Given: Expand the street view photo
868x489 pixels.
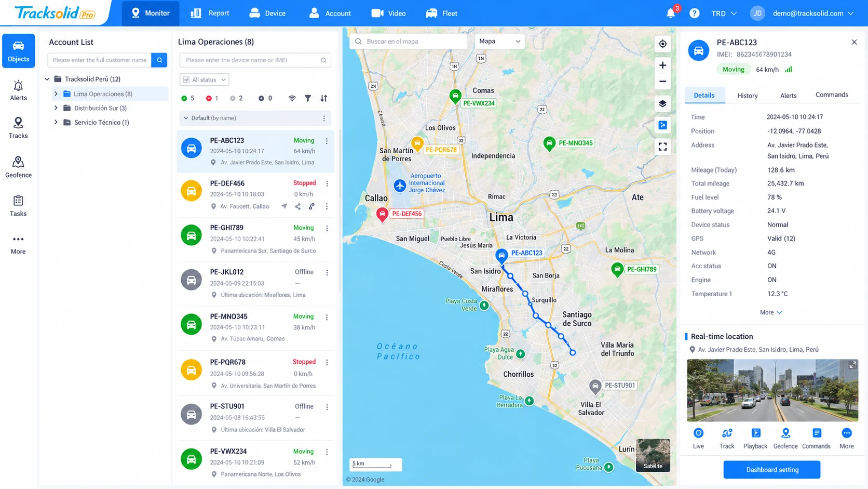Looking at the screenshot, I should [852, 365].
